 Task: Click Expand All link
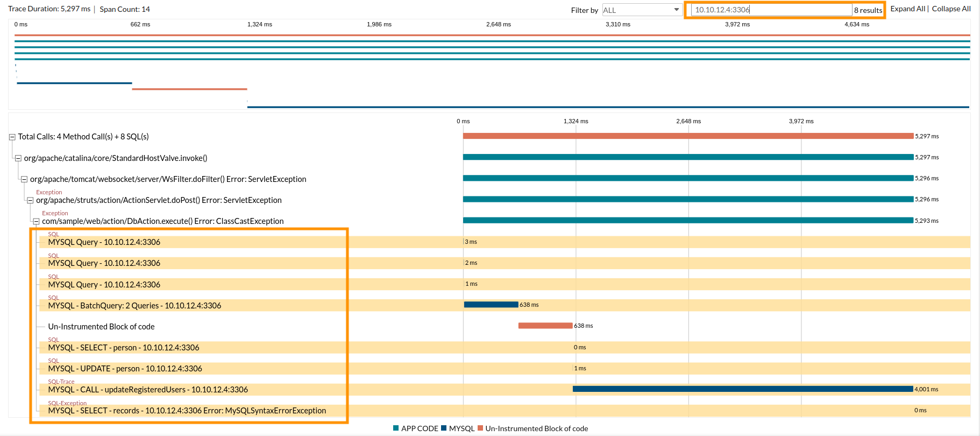tap(907, 9)
